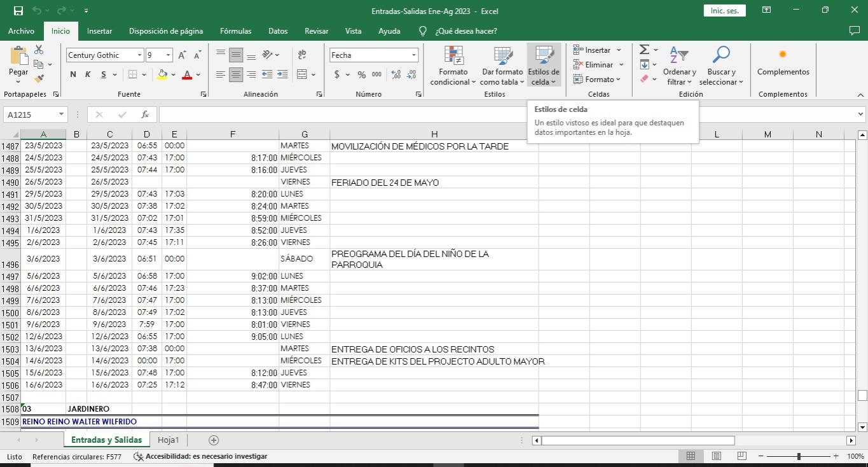Click the Merge and Center icon
868x467 pixels.
tap(302, 74)
